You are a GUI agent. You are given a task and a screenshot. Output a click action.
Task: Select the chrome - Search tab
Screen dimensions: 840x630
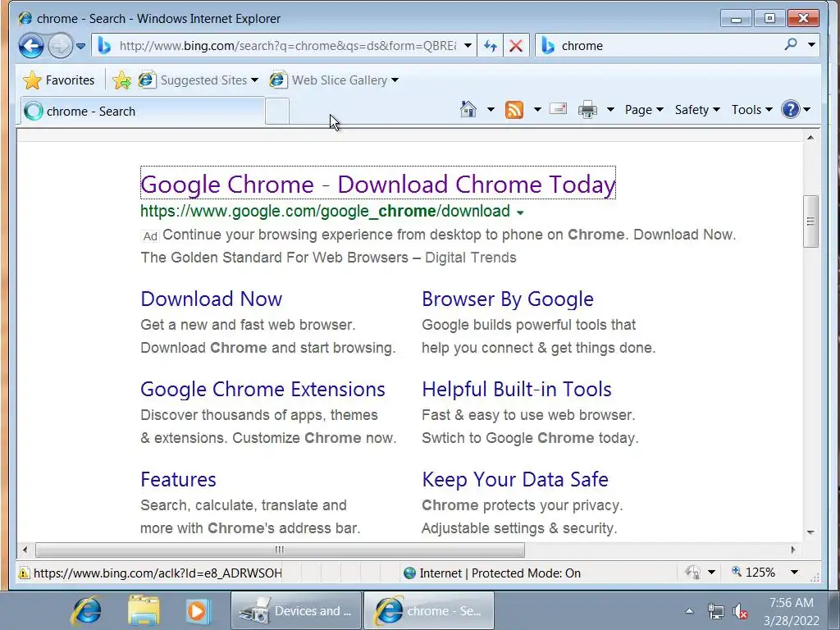[143, 112]
